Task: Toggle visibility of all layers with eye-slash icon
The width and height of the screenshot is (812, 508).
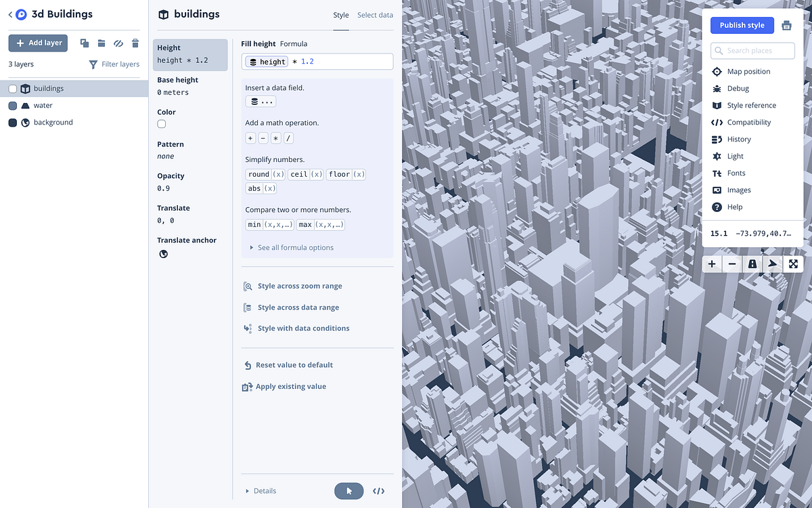Action: point(118,43)
